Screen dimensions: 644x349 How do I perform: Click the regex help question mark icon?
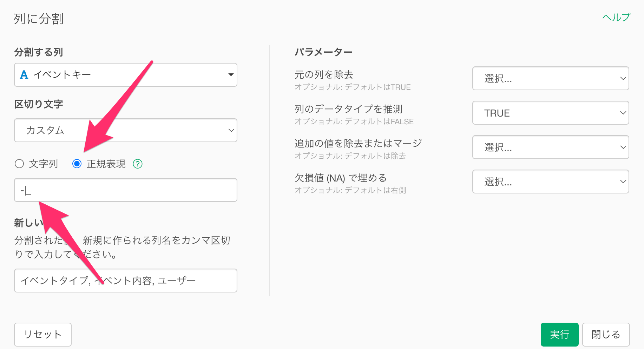click(138, 164)
